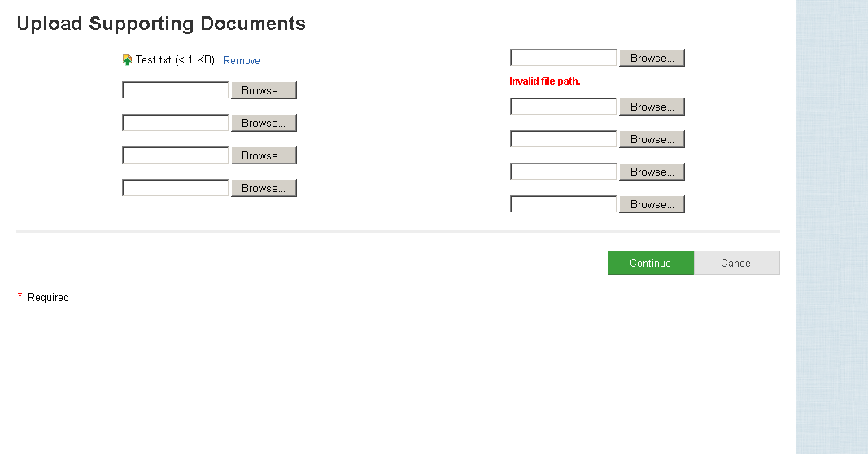Click the last Browse button in left column
The height and width of the screenshot is (454, 868).
264,188
